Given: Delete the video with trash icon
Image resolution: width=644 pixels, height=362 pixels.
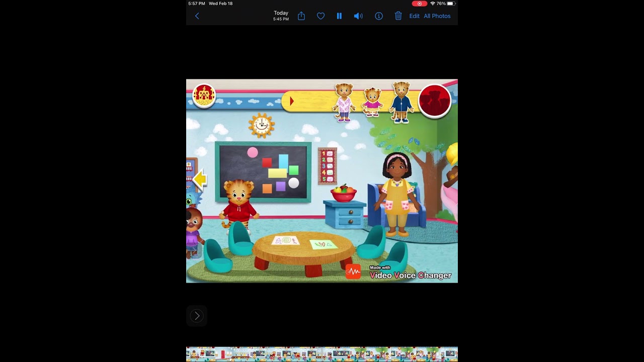Looking at the screenshot, I should (x=398, y=16).
